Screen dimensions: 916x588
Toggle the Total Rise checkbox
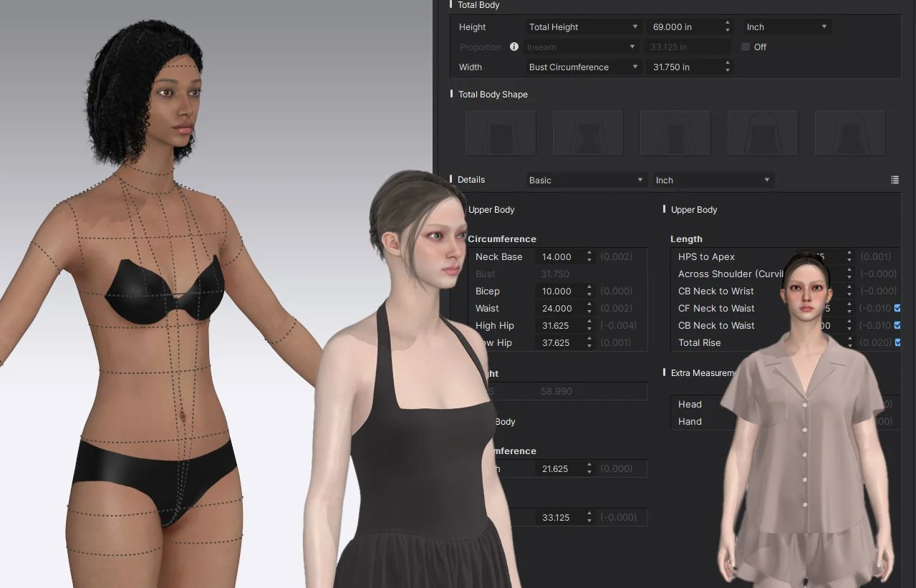point(897,342)
